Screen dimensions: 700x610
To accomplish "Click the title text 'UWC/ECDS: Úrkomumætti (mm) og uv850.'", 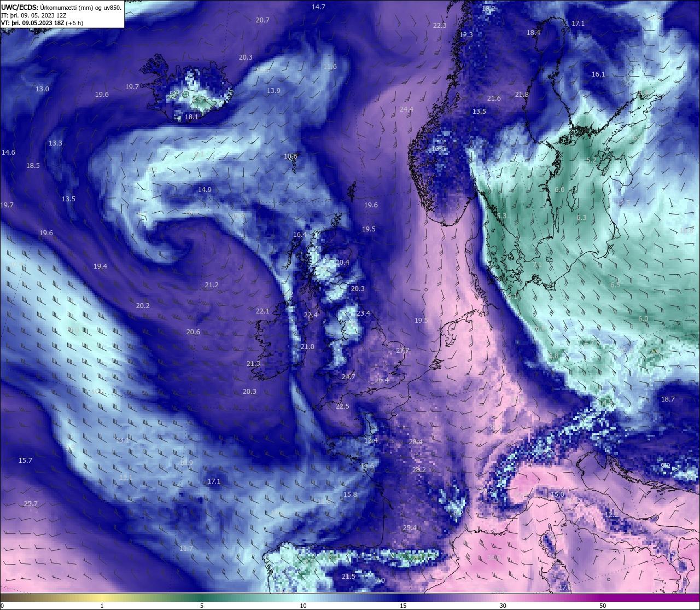I will (x=61, y=8).
